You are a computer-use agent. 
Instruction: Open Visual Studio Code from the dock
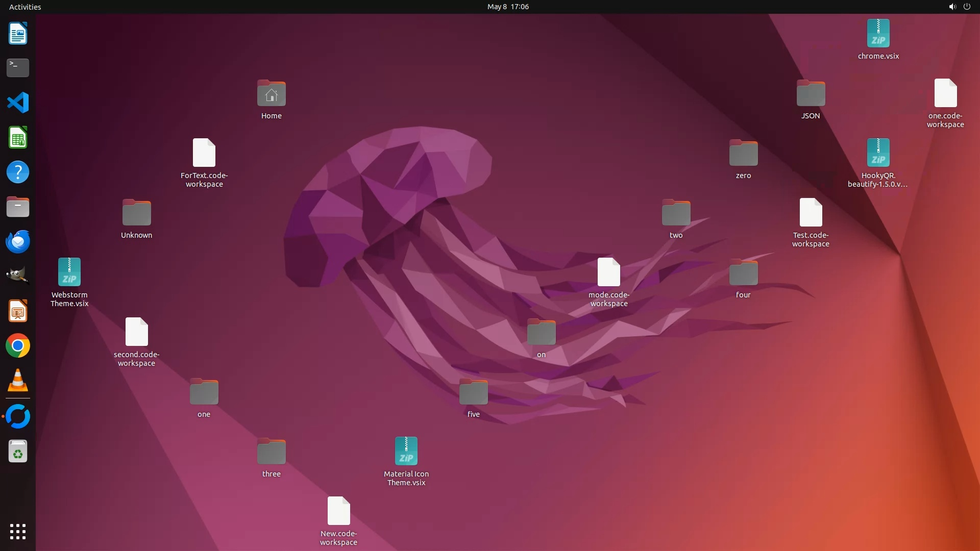pyautogui.click(x=18, y=103)
